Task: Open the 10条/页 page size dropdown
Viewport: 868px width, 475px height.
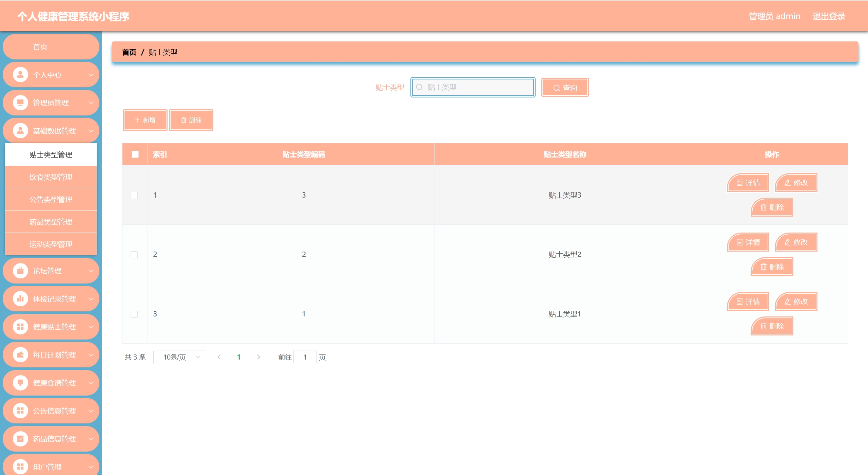Action: (x=178, y=357)
